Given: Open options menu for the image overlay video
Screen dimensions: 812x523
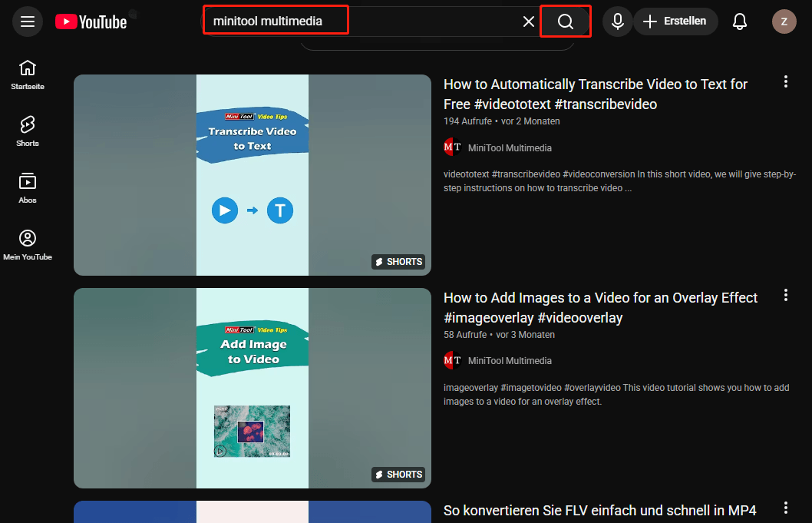Looking at the screenshot, I should tap(785, 295).
